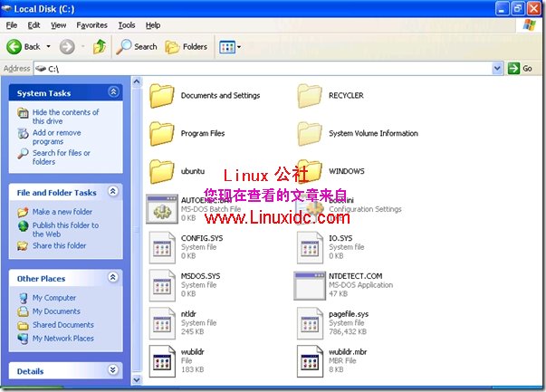Viewport: 546px width, 392px height.
Task: Open Back button history dropdown arrow
Action: 48,46
